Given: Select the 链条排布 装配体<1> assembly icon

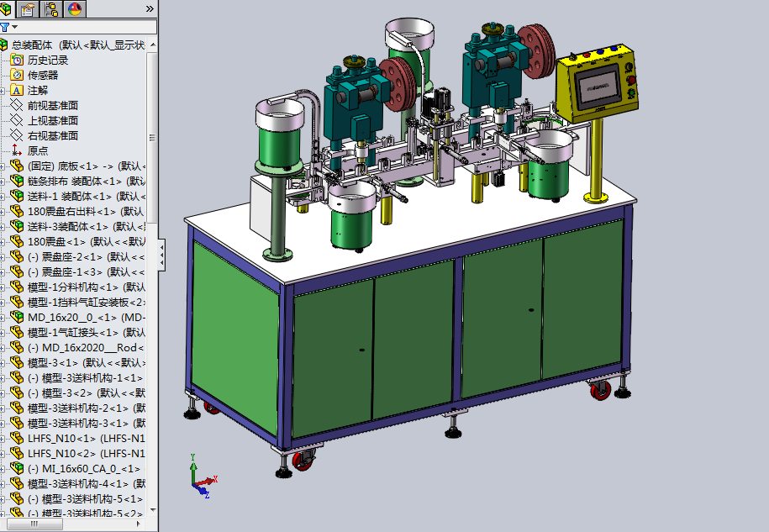Looking at the screenshot, I should tap(17, 181).
